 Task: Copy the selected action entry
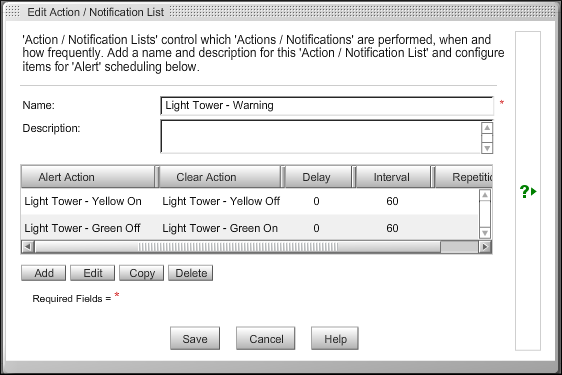tap(142, 273)
